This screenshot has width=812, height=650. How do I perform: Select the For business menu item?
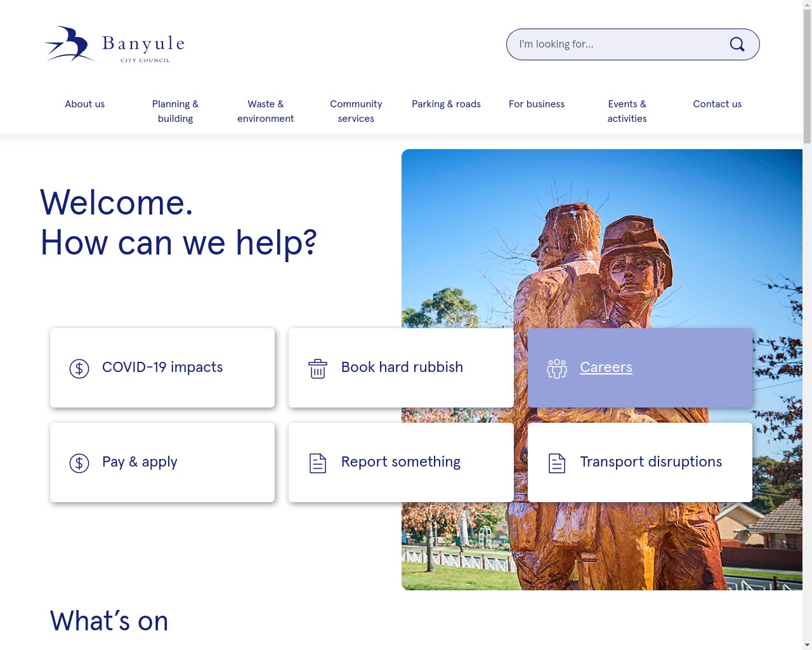tap(537, 104)
